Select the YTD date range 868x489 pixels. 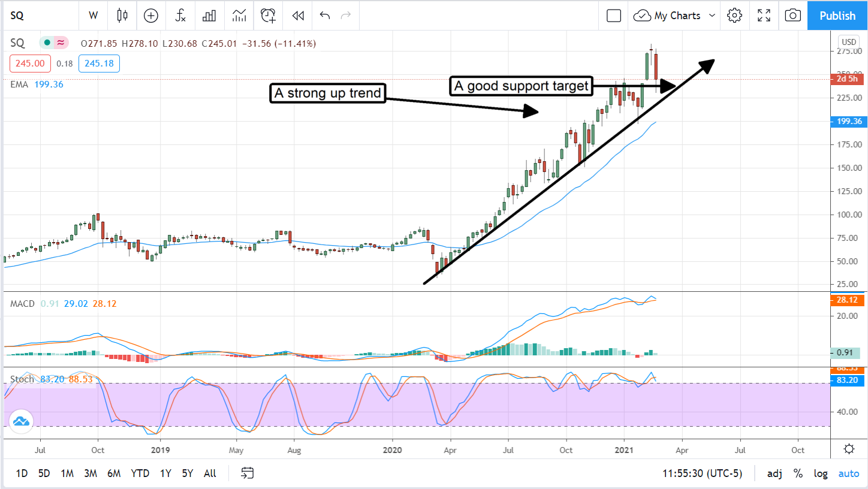coord(140,473)
